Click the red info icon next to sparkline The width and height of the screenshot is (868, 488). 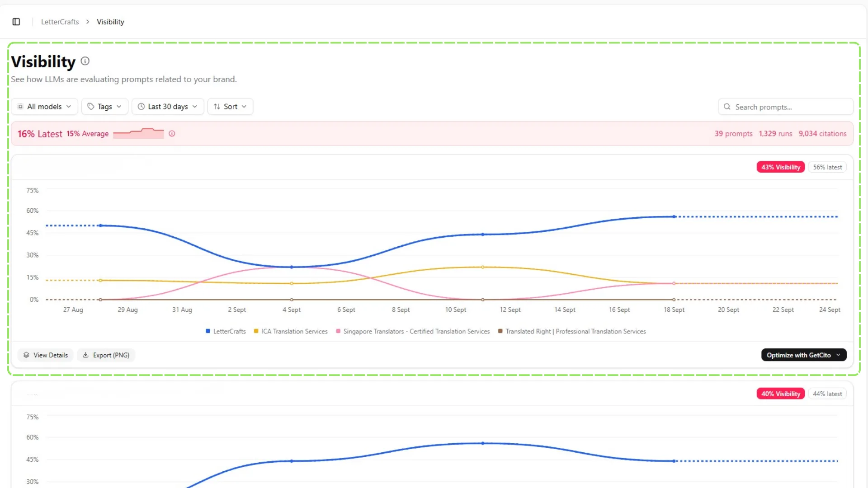172,134
